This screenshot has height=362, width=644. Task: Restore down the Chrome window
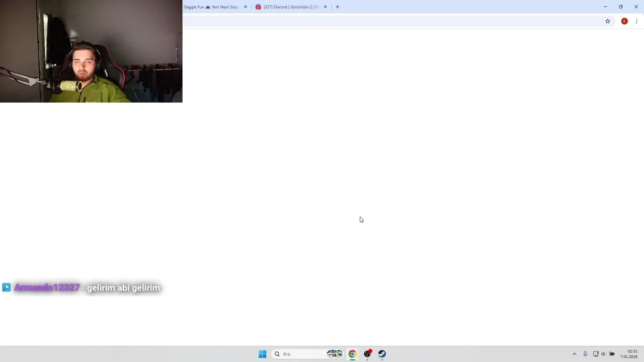(621, 7)
